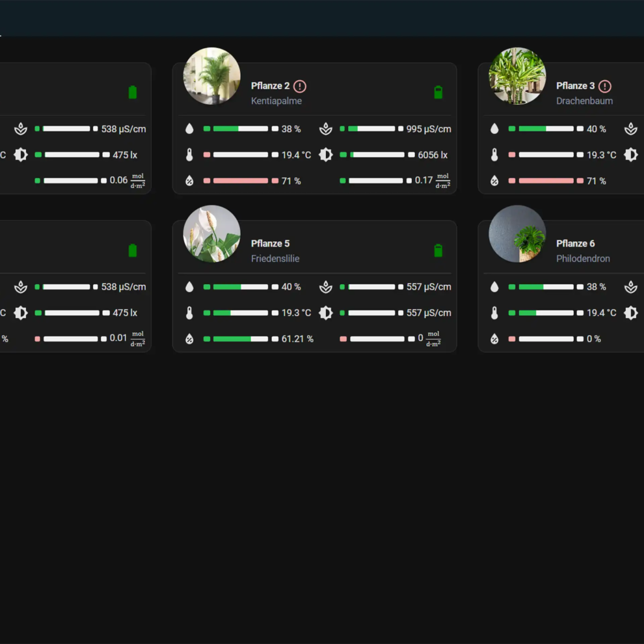Open the Kentiapalme plant photo

click(x=211, y=76)
